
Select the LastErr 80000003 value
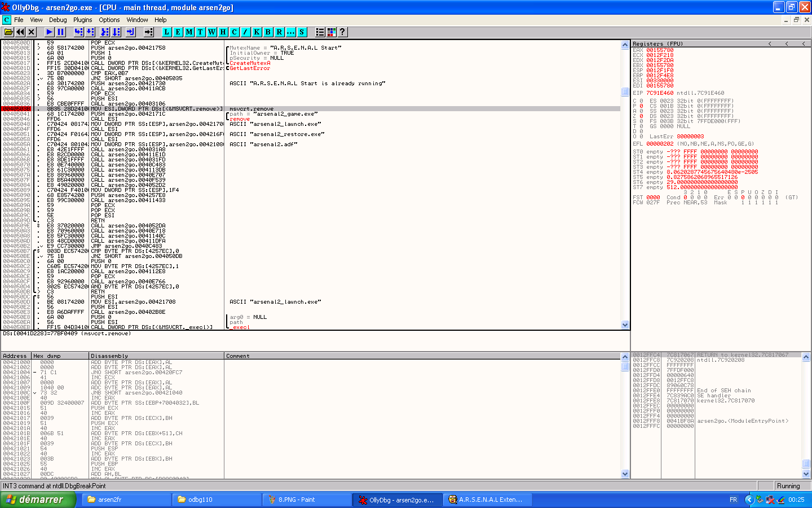[x=690, y=136]
